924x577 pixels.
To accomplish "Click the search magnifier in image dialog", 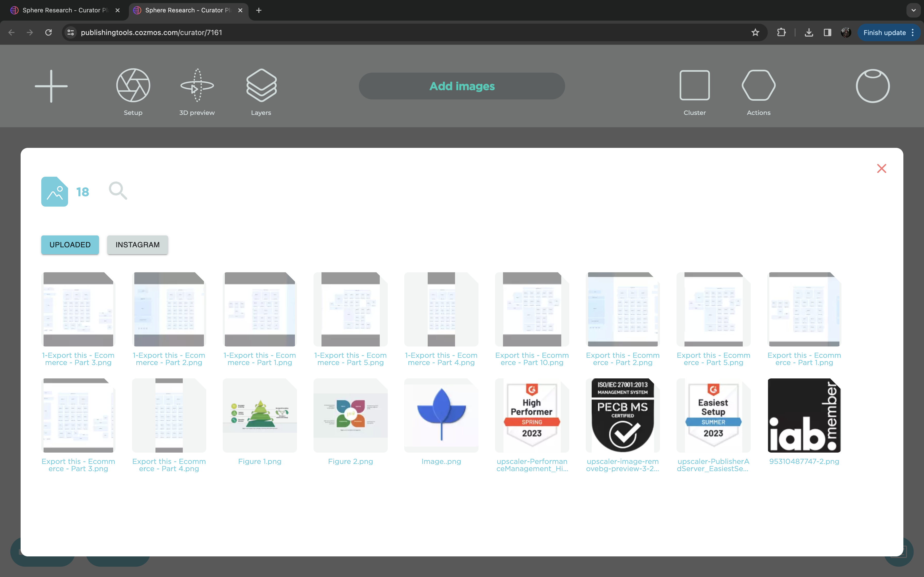I will click(118, 191).
